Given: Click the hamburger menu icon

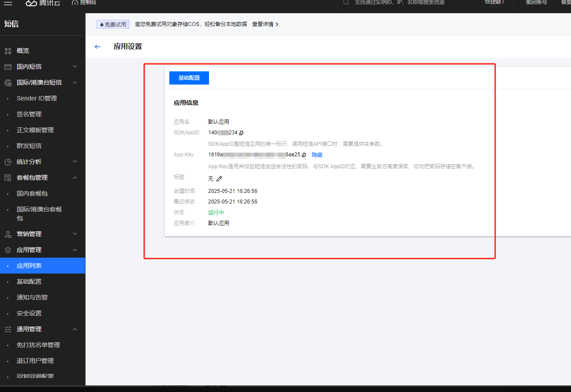Looking at the screenshot, I should tap(8, 3).
